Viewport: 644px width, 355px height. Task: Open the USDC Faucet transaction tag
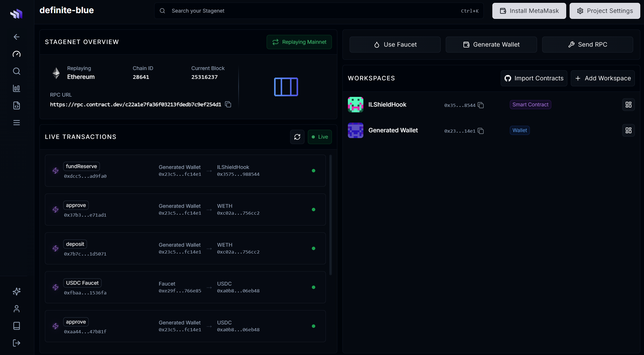click(82, 283)
